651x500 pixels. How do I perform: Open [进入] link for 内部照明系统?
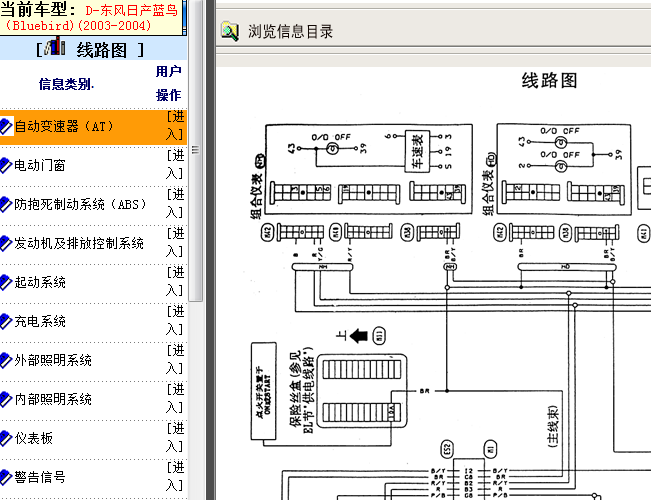175,399
